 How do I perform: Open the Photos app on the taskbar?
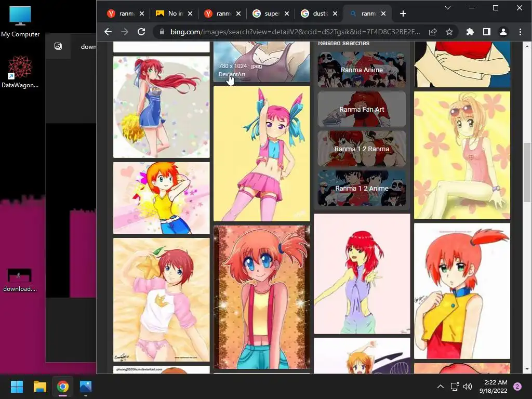coord(86,387)
